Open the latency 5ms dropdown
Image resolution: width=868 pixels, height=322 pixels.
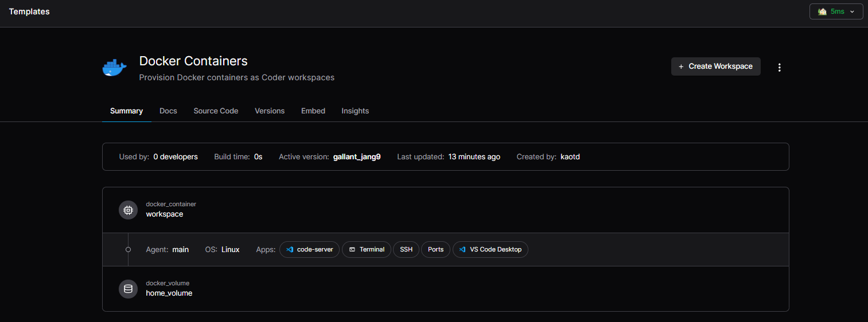[836, 11]
